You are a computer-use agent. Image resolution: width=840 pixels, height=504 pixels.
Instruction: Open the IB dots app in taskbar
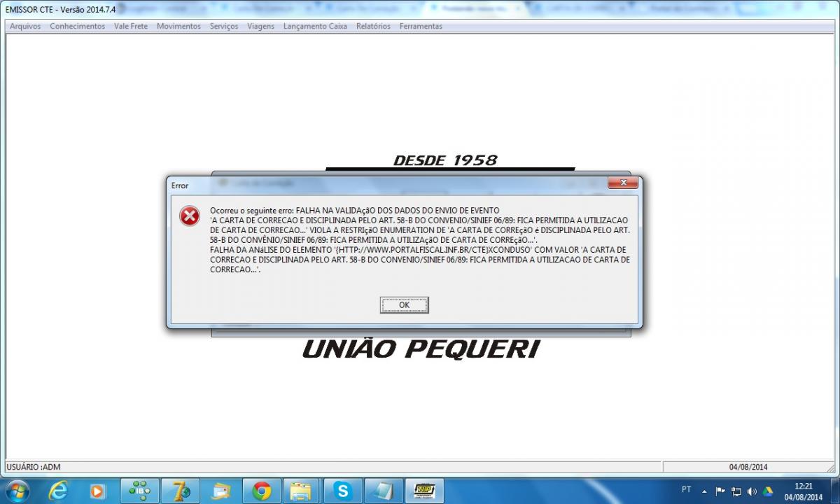[139, 491]
